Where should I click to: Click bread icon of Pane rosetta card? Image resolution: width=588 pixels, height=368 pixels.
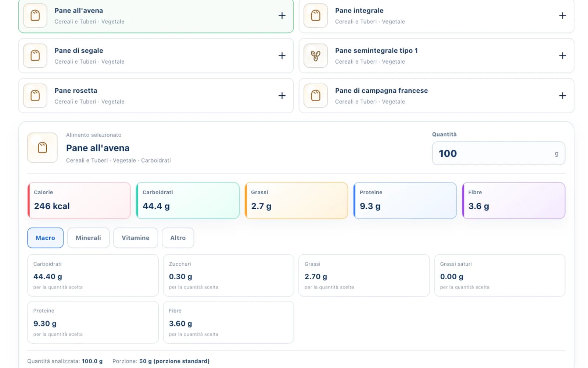coord(35,96)
